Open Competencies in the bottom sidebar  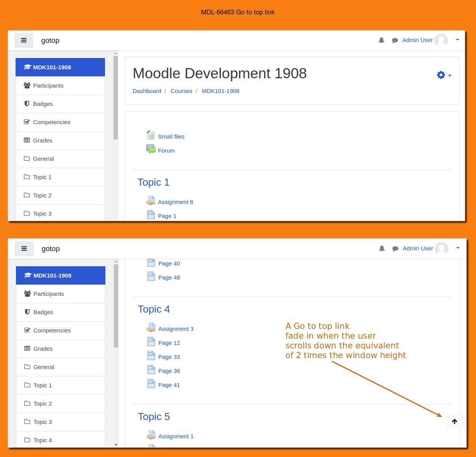pos(61,330)
